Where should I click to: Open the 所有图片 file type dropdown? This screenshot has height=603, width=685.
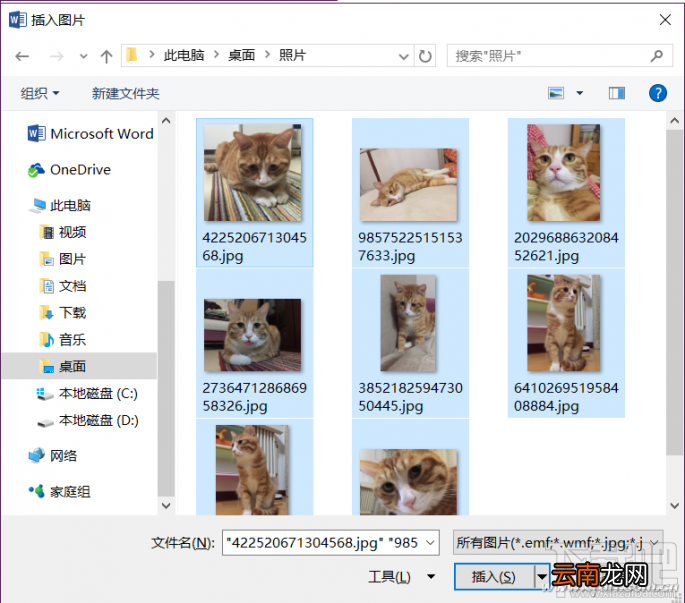[x=558, y=542]
